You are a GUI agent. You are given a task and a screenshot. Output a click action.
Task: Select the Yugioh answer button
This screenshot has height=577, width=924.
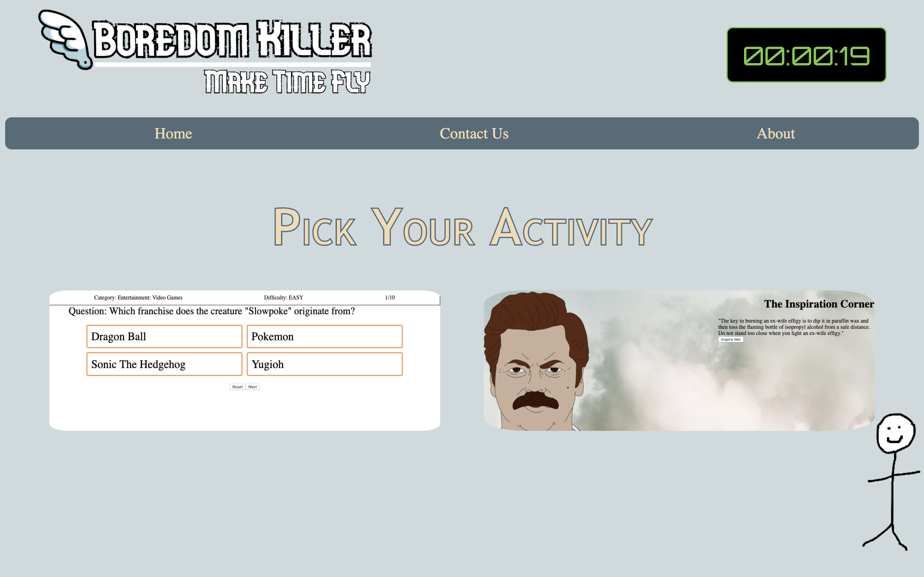pyautogui.click(x=323, y=364)
